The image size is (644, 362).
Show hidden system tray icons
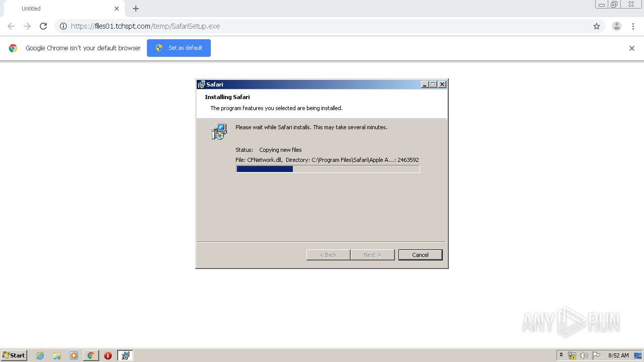[561, 355]
